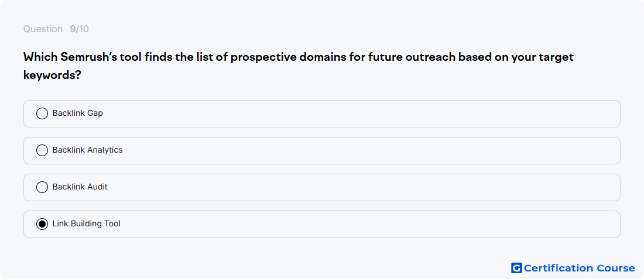Choose the Backlink Analytics radio button
The image size is (644, 279).
tap(42, 150)
